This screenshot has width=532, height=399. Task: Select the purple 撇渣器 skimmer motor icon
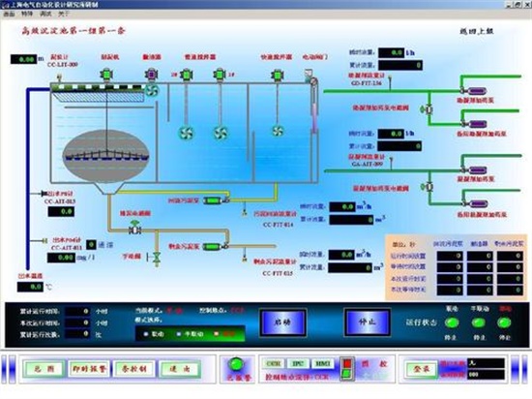pyautogui.click(x=151, y=75)
